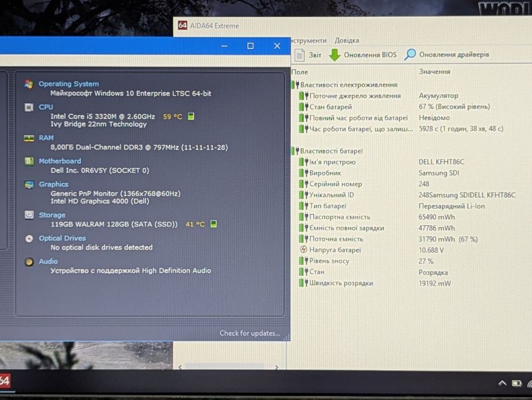Click Оновлення драйверів toolbar button
Screen dimensions: 532x400
[x=447, y=54]
